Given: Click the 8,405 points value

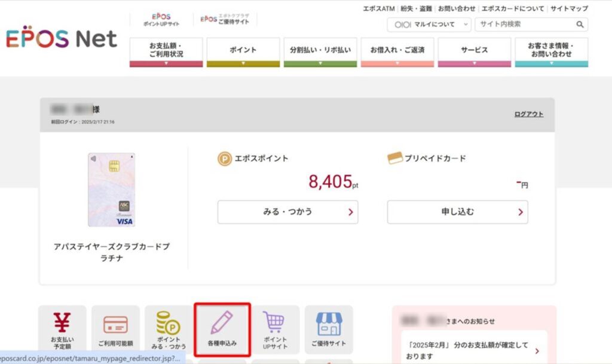Looking at the screenshot, I should click(330, 182).
